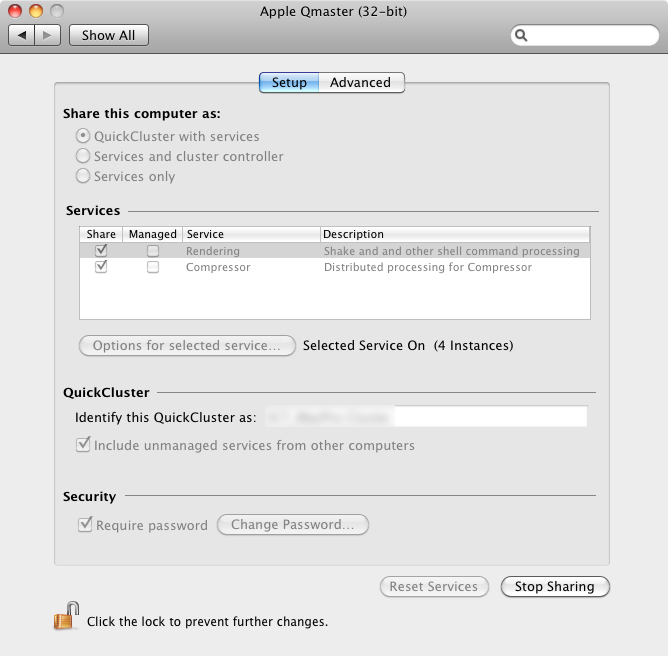The image size is (668, 656).
Task: Close the Apple Qmaster window
Action: tap(15, 11)
